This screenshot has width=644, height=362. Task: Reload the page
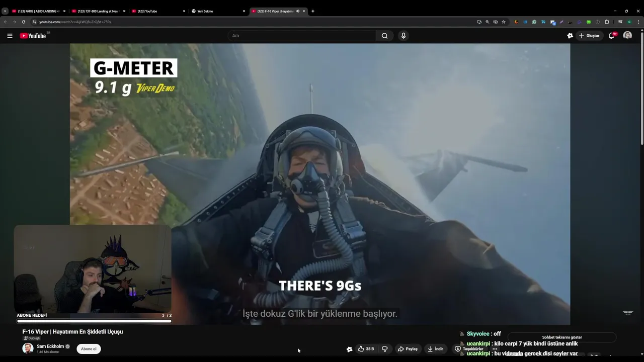(23, 22)
